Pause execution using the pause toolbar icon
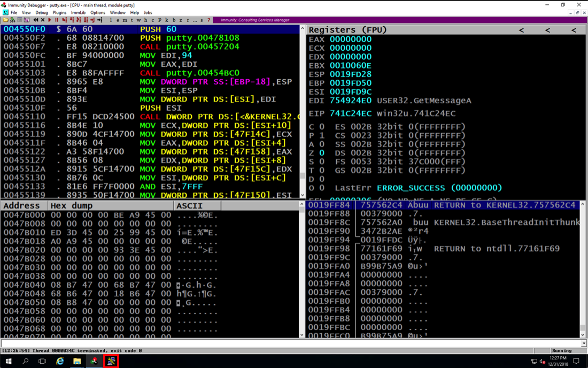The image size is (588, 368). point(57,20)
